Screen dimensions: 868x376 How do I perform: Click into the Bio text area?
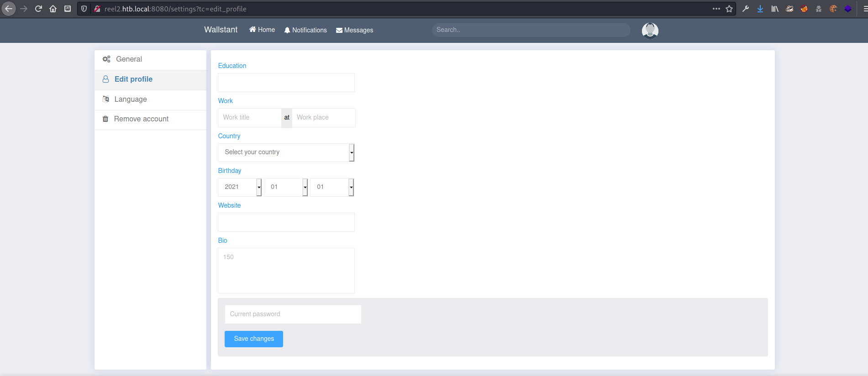tap(286, 271)
